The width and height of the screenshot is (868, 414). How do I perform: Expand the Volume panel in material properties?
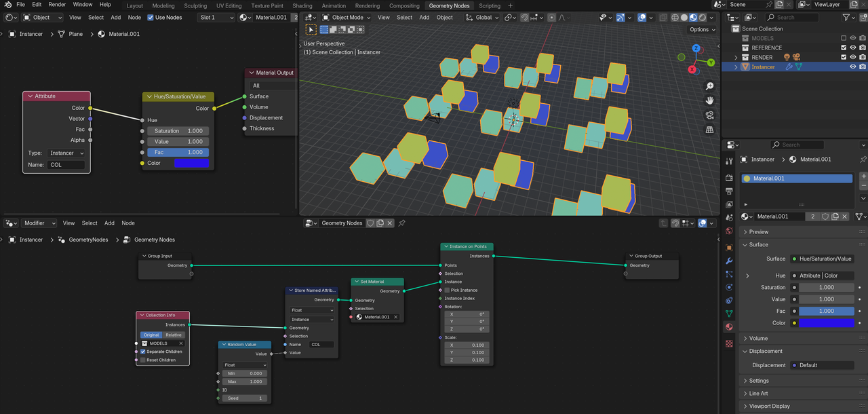click(x=758, y=338)
